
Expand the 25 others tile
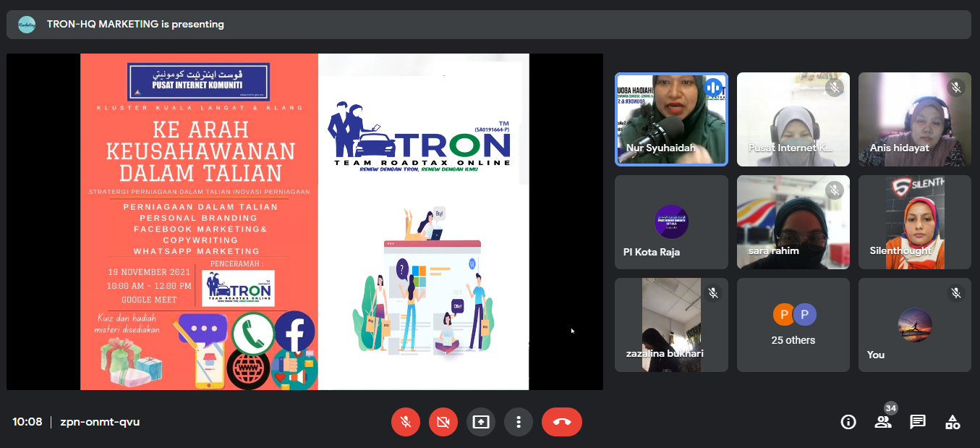[793, 325]
